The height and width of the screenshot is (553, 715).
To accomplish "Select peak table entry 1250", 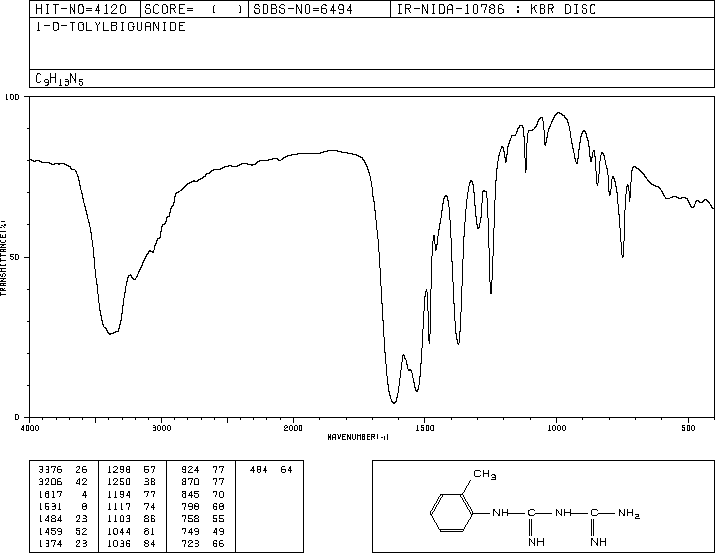I will (x=131, y=482).
